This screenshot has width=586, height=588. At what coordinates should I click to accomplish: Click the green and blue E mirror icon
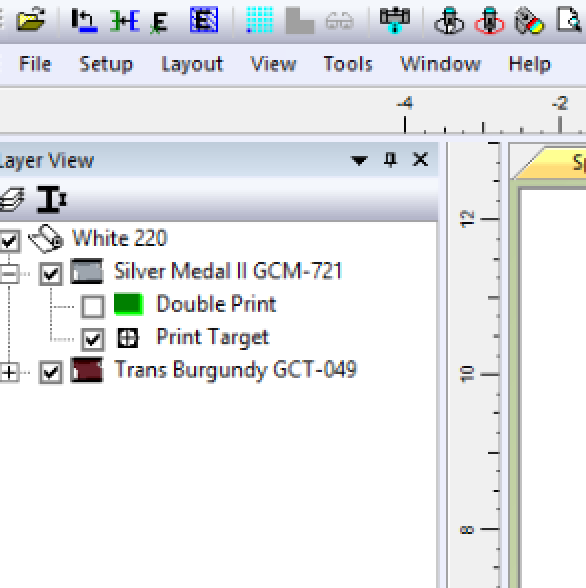125,21
